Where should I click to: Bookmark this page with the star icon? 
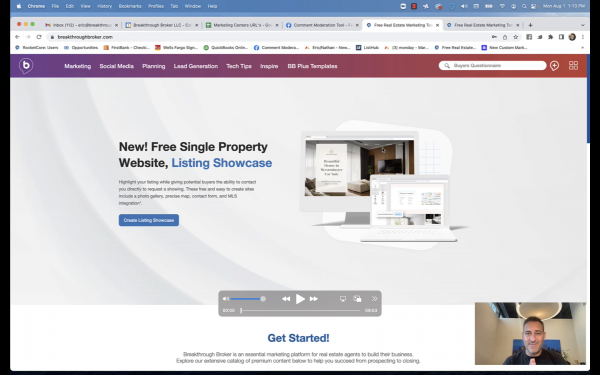coord(515,37)
